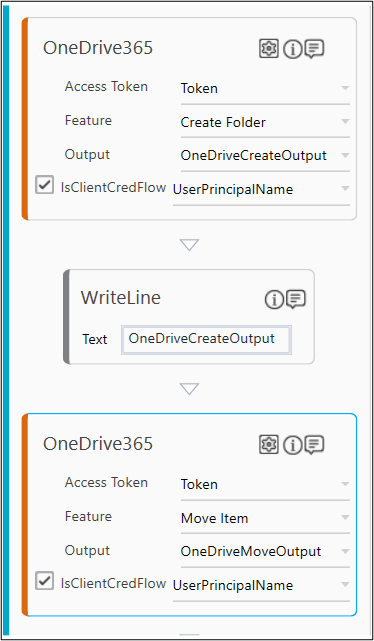
Task: Uncheck IsClientCredFlow in Create Folder activity
Action: pos(44,185)
